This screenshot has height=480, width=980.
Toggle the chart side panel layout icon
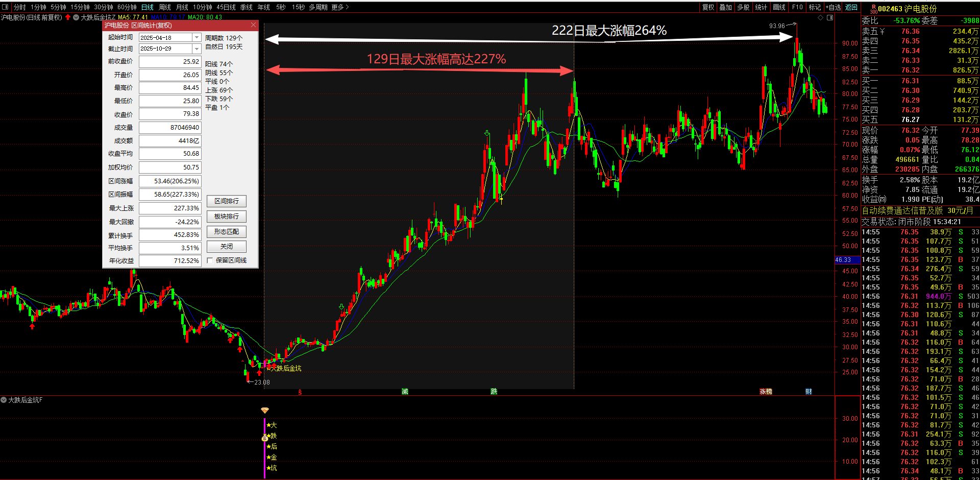[x=830, y=17]
